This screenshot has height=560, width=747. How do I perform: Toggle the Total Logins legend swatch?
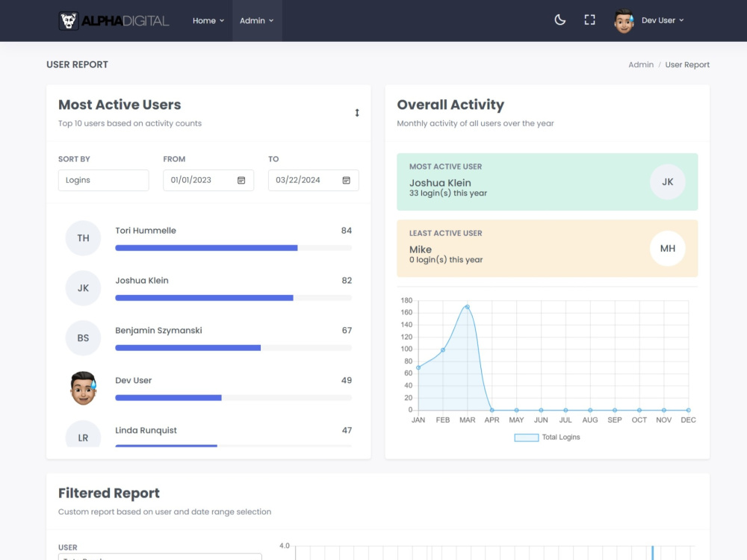[x=527, y=438]
